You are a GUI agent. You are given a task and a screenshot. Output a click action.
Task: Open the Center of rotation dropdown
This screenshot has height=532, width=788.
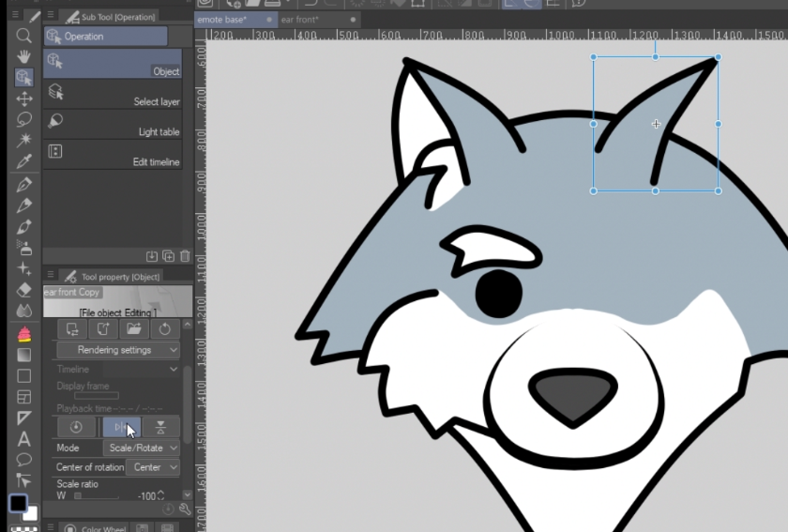(x=155, y=467)
